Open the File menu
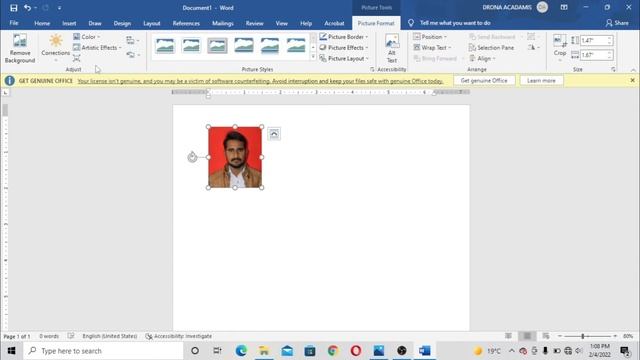 [x=14, y=23]
